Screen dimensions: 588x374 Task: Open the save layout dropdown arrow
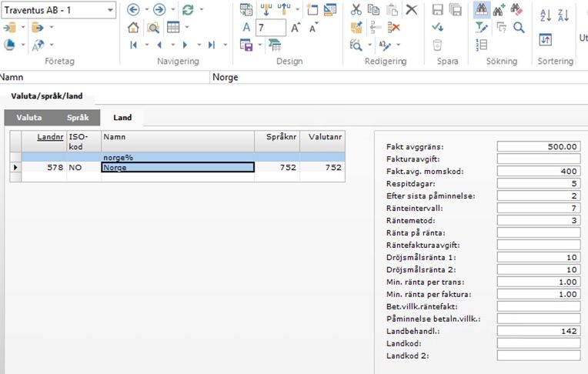tap(260, 45)
